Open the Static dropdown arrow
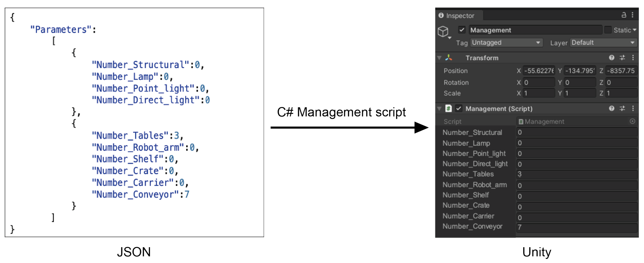The width and height of the screenshot is (644, 263). pos(635,30)
